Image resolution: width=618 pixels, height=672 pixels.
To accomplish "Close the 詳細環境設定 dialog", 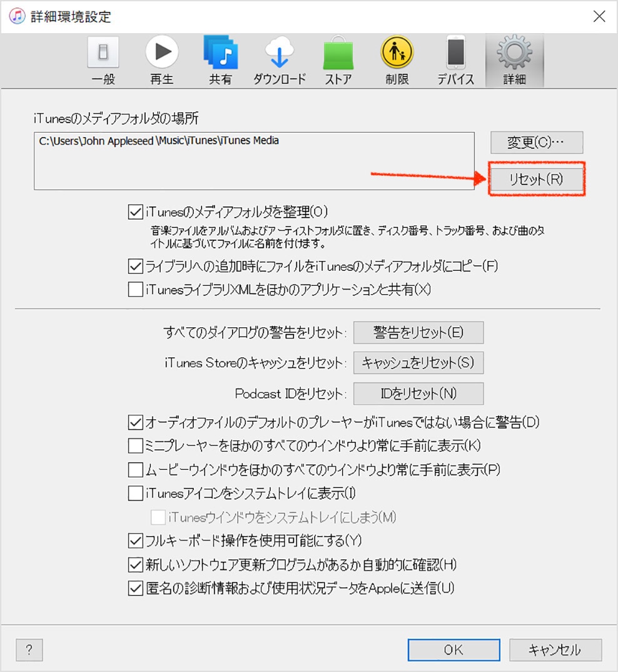I will click(x=599, y=16).
